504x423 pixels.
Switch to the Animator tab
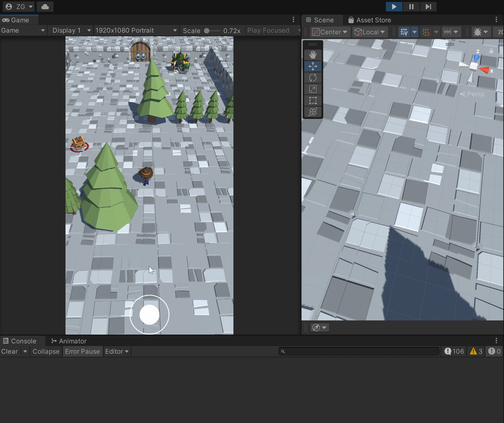pyautogui.click(x=69, y=341)
